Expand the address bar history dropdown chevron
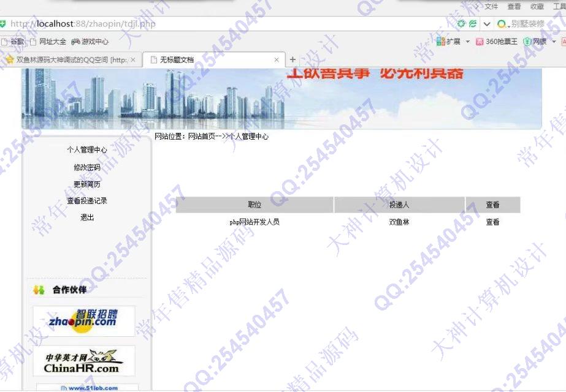566x392 pixels. pos(487,24)
